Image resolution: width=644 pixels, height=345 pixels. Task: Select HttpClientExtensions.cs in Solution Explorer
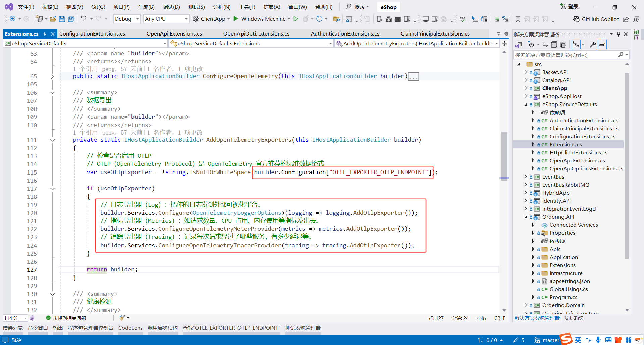pyautogui.click(x=578, y=153)
